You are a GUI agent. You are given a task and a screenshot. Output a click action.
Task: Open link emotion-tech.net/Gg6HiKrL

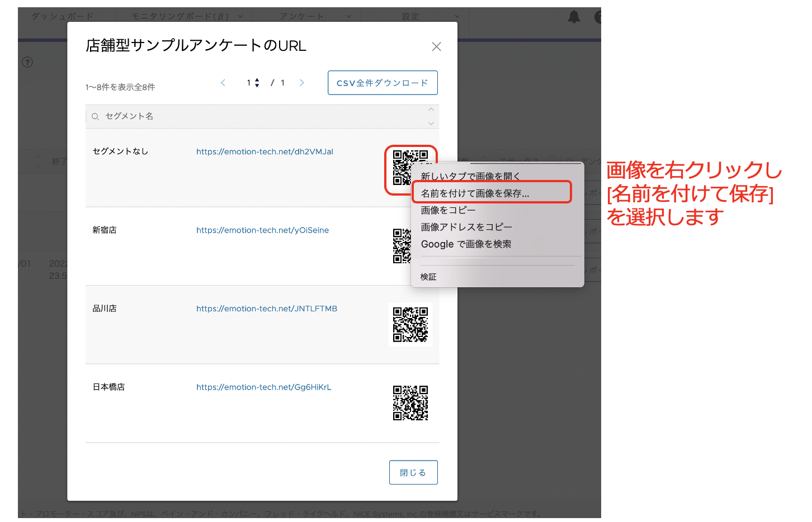click(x=264, y=387)
